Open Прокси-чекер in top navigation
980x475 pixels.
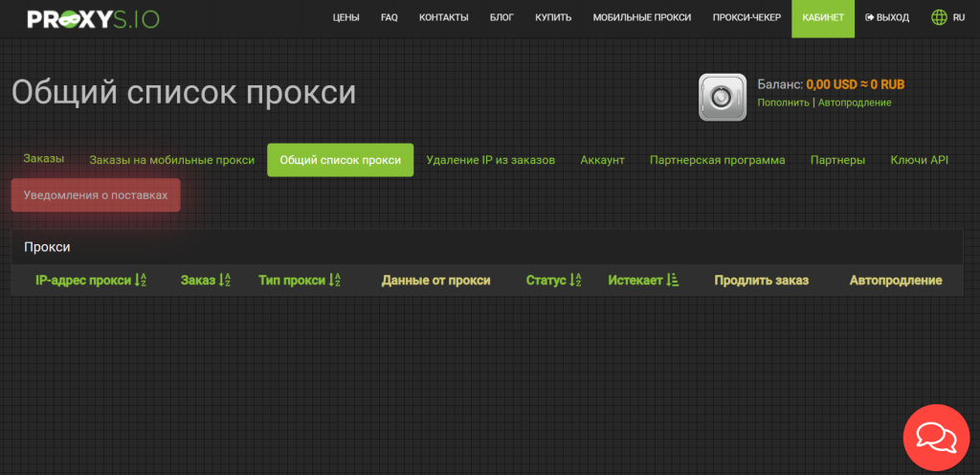click(746, 18)
